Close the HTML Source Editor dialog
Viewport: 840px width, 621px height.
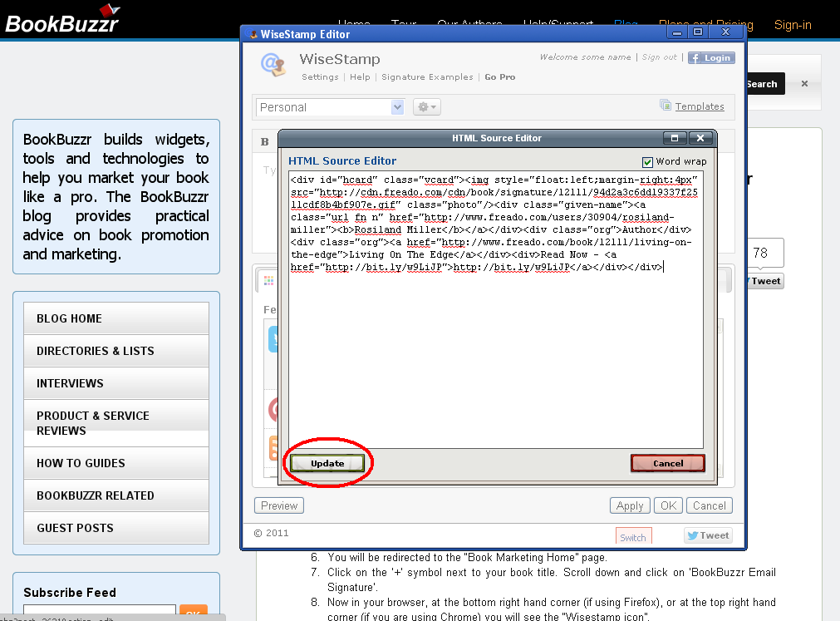tap(700, 138)
